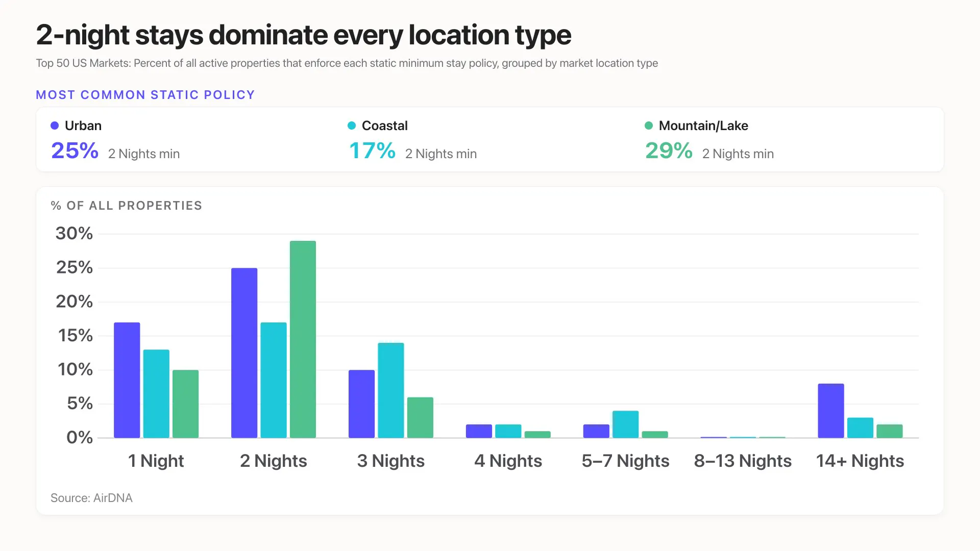Click the chart title about 2-night stays

click(x=304, y=35)
